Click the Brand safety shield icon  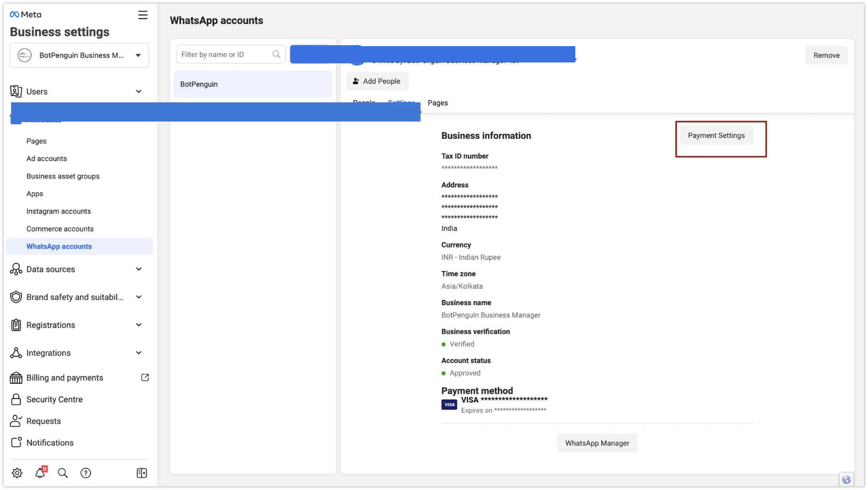click(x=16, y=297)
